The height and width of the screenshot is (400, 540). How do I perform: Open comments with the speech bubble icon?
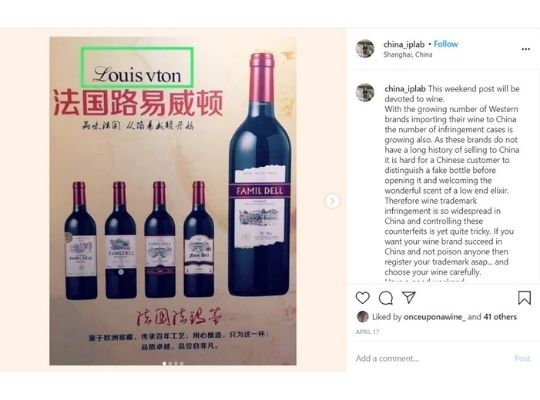tap(386, 298)
